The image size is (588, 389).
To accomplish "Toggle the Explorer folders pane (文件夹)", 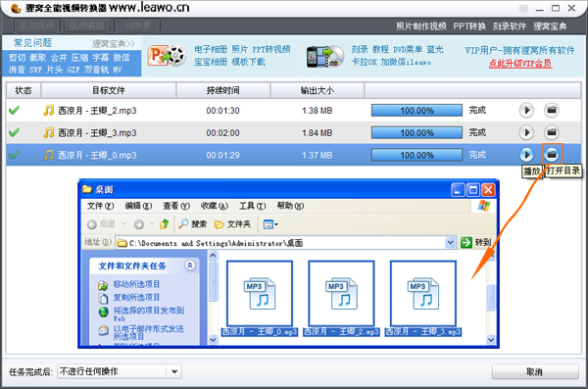I will point(232,224).
